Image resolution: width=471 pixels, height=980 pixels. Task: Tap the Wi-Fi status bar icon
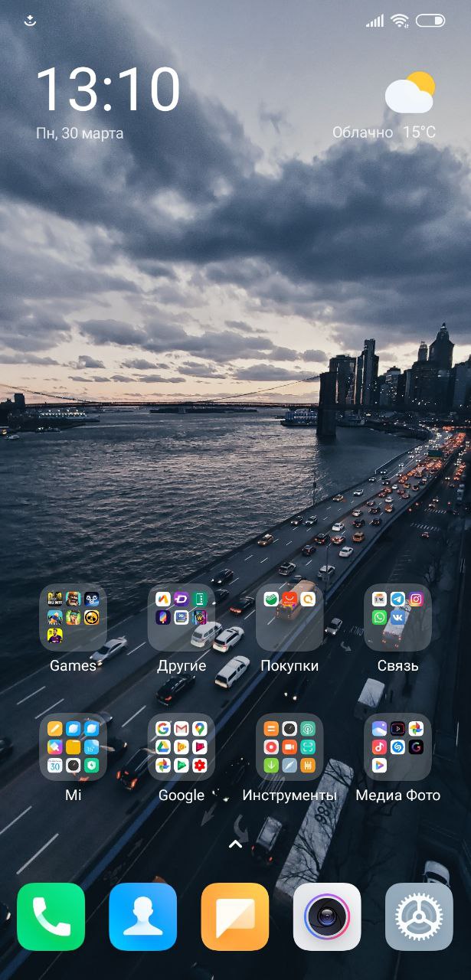coord(400,21)
